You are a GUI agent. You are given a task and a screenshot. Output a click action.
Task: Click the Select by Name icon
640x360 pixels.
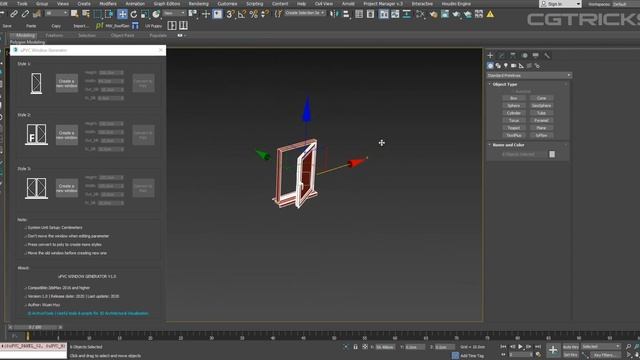pos(86,14)
